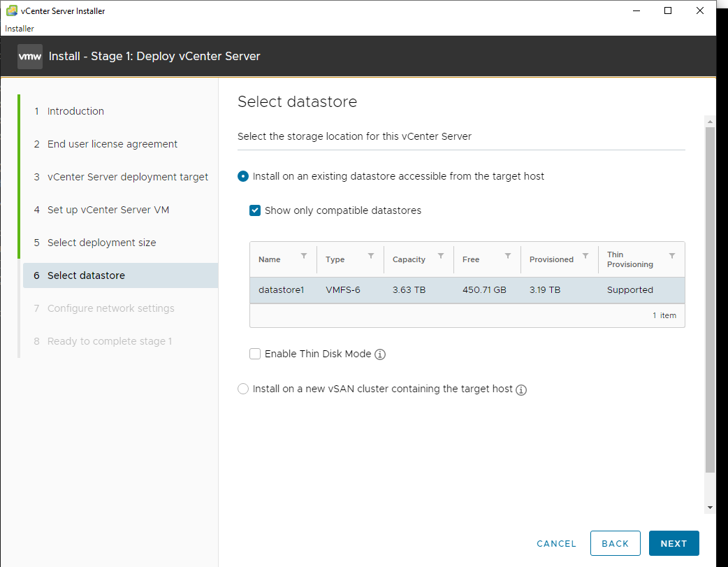This screenshot has width=728, height=567.
Task: Enable Thin Disk Mode checkbox
Action: (x=255, y=354)
